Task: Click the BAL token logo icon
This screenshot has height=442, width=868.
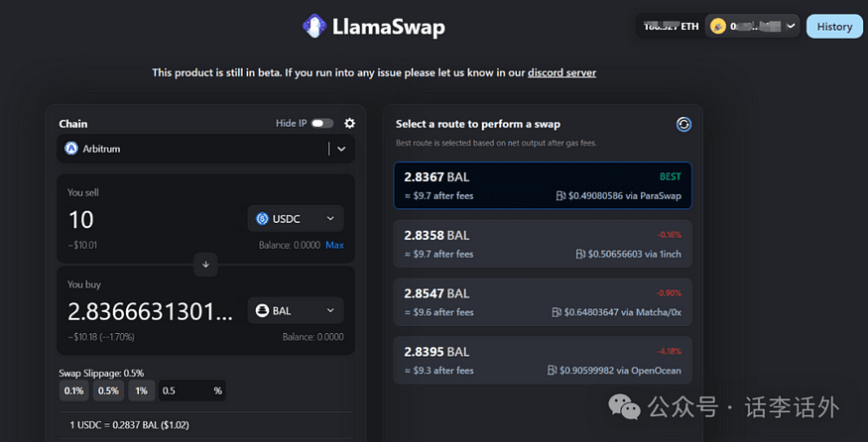Action: (x=262, y=310)
